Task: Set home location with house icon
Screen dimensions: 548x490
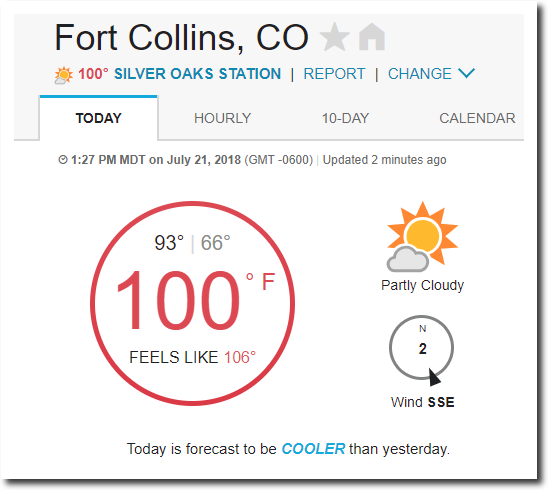Action: (372, 37)
